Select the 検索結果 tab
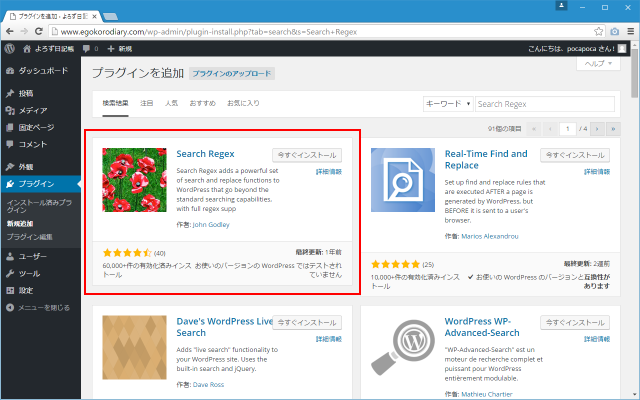 (x=116, y=103)
